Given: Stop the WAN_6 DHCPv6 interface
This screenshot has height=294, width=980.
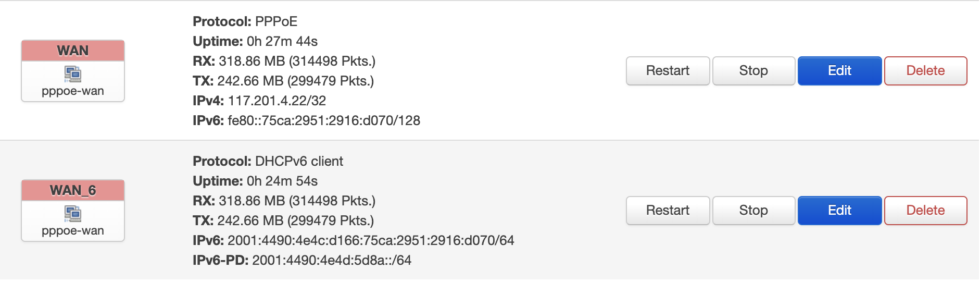Looking at the screenshot, I should [753, 211].
